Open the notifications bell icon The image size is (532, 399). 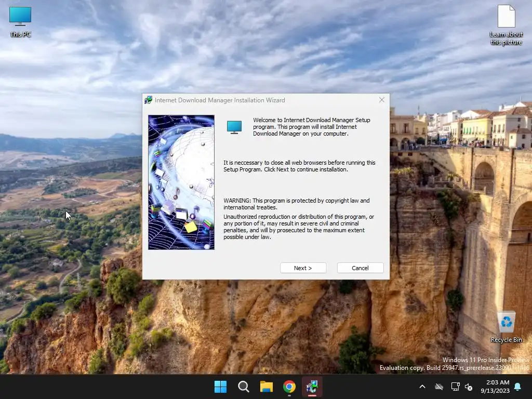[518, 387]
